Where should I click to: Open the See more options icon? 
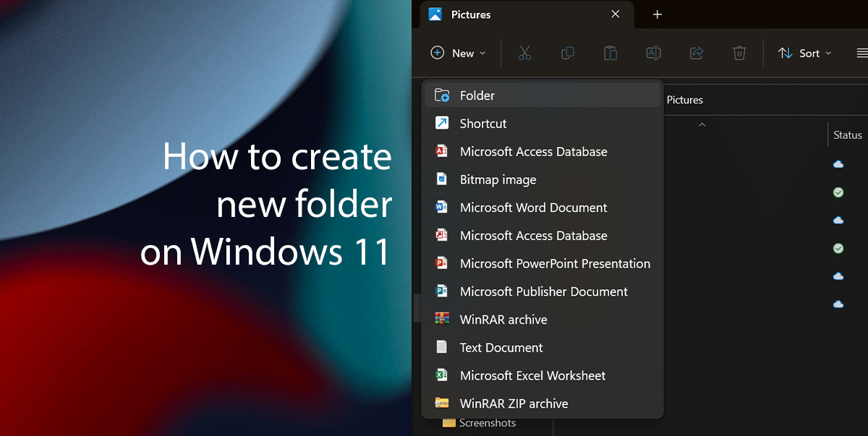[861, 53]
